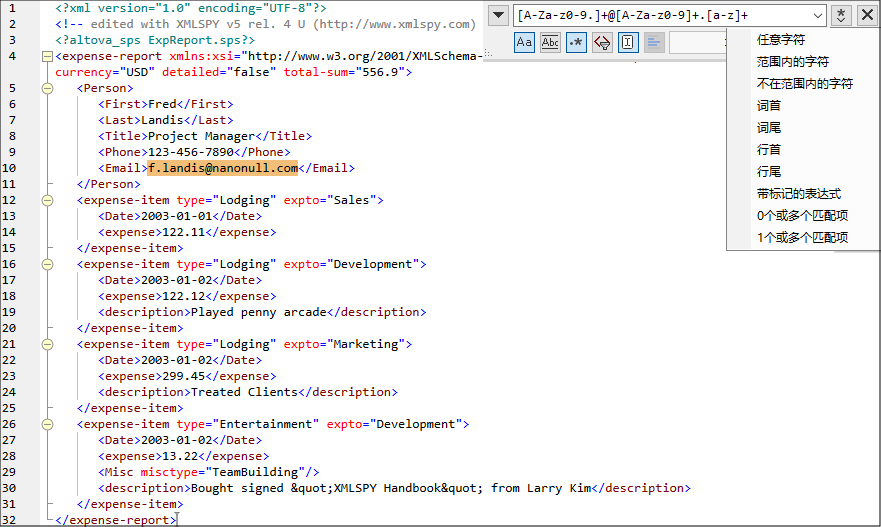Image resolution: width=881 pixels, height=527 pixels.
Task: Toggle the match whole word Abc option
Action: click(550, 42)
